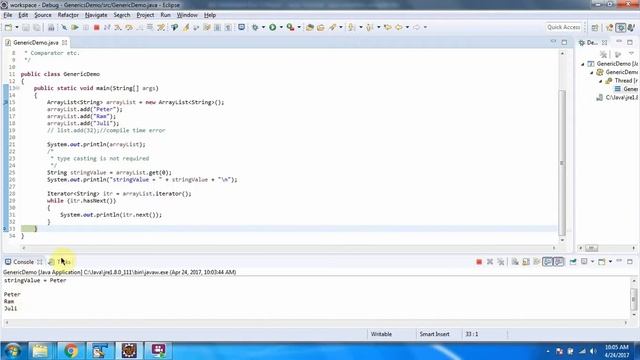Image resolution: width=640 pixels, height=360 pixels.
Task: Open the Navigate menu
Action: (96, 15)
